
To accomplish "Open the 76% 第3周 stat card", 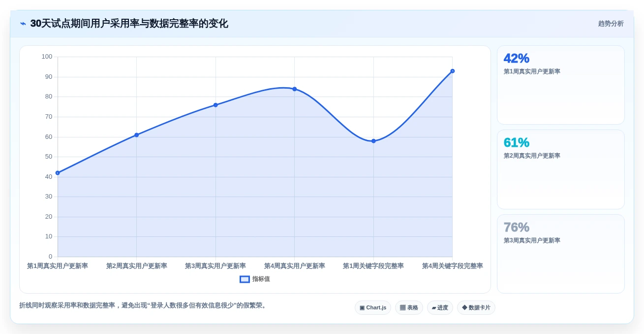I will (561, 254).
